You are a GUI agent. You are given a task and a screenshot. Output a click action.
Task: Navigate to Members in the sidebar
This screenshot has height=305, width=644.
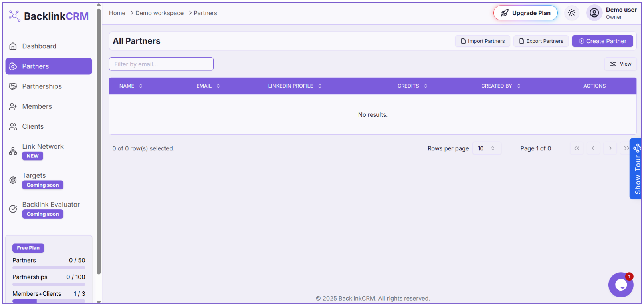(37, 106)
